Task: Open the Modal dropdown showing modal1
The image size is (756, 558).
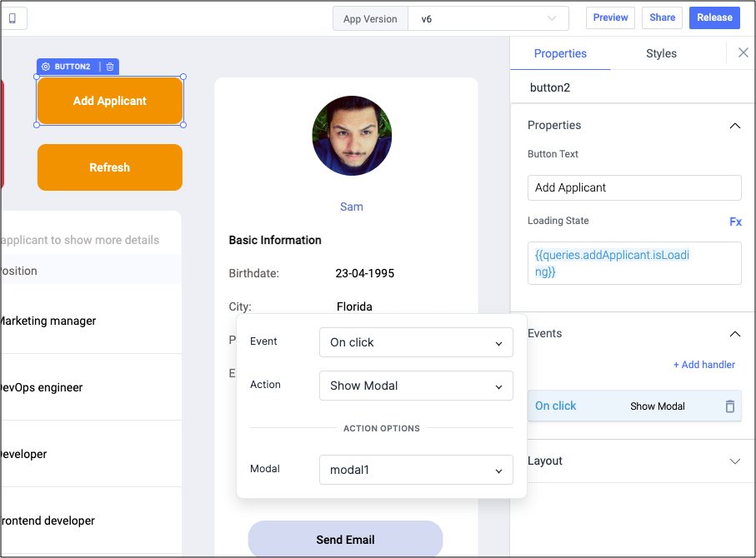Action: (415, 470)
